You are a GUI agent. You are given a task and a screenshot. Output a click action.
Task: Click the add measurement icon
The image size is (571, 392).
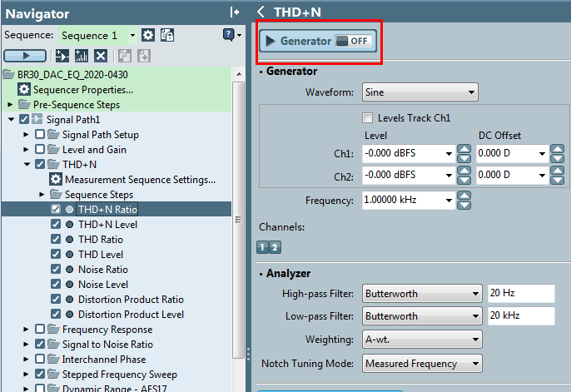point(82,56)
